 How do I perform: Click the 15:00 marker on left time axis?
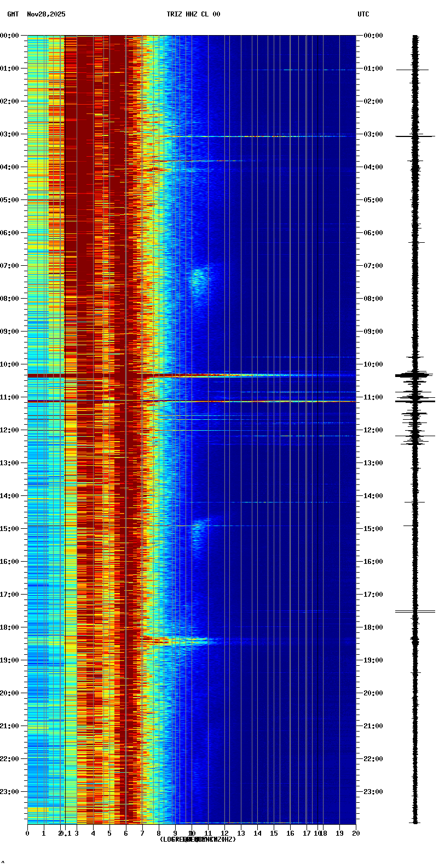click(10, 529)
